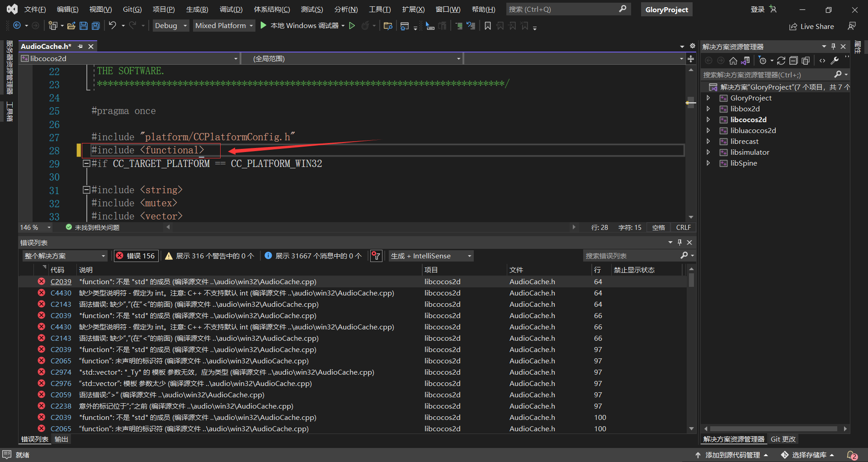Click the Live Share button
This screenshot has width=868, height=462.
coord(811,26)
